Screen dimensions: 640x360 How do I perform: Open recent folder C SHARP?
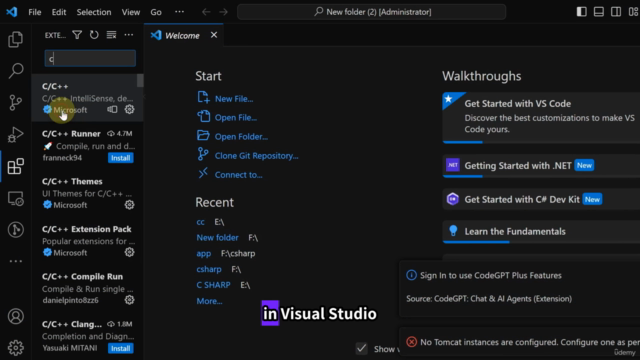(213, 285)
